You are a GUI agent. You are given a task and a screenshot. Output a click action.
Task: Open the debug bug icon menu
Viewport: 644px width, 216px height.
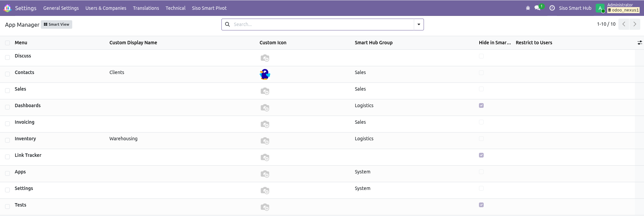pyautogui.click(x=528, y=8)
